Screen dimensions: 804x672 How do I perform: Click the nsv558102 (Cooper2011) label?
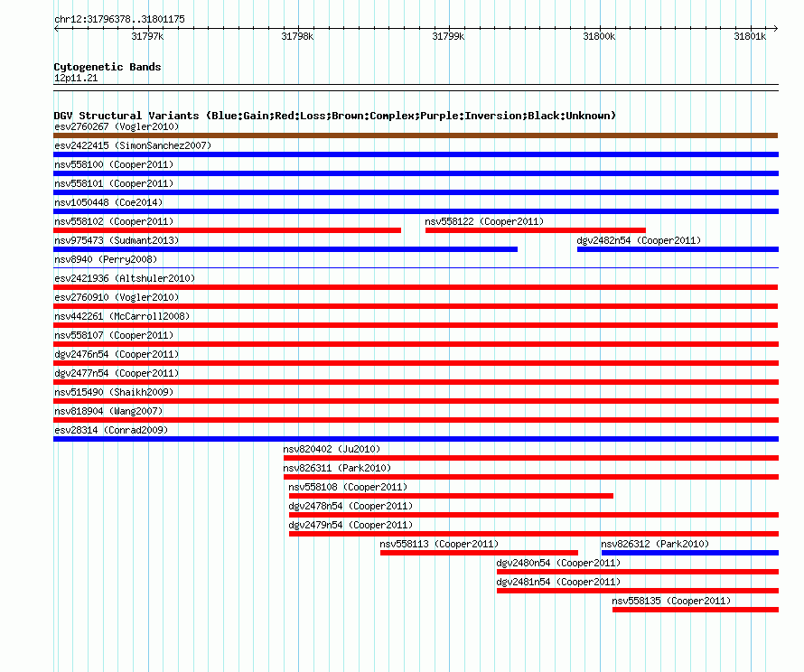(x=114, y=221)
